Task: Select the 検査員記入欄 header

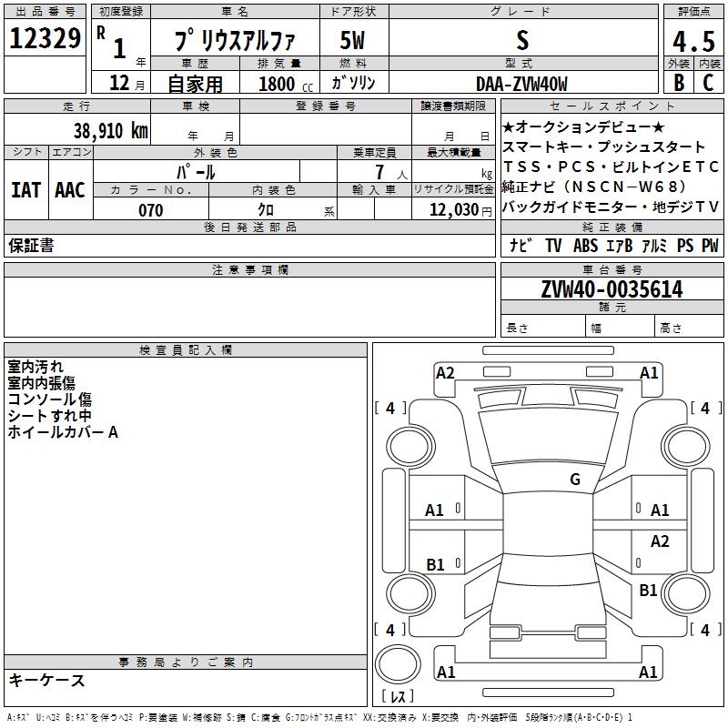Action: 186,350
